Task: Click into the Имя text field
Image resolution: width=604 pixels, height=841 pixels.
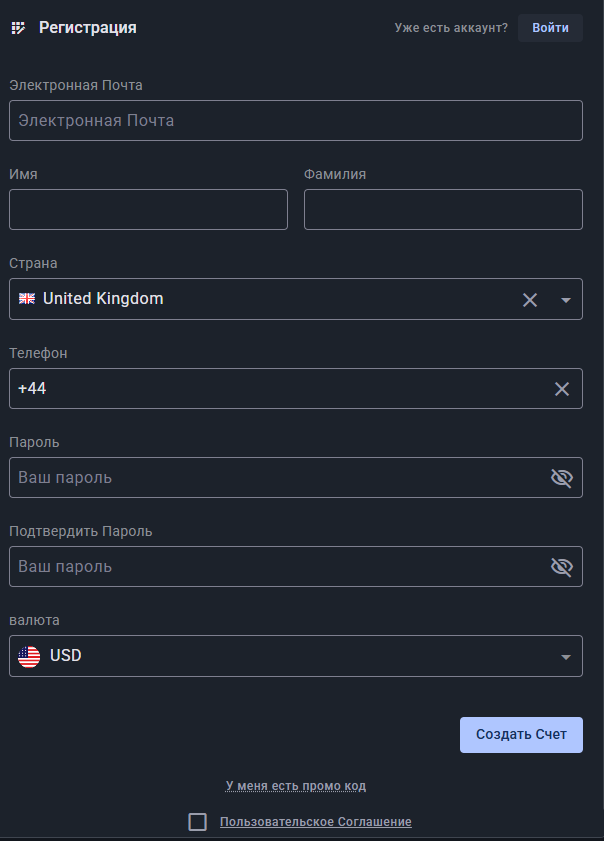Action: click(x=148, y=210)
